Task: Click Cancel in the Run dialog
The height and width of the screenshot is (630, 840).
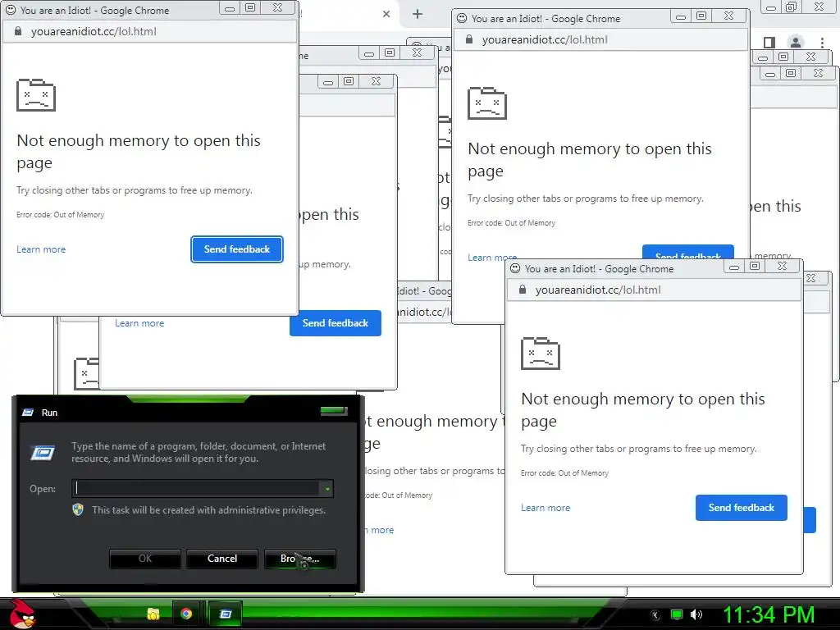Action: (x=222, y=558)
